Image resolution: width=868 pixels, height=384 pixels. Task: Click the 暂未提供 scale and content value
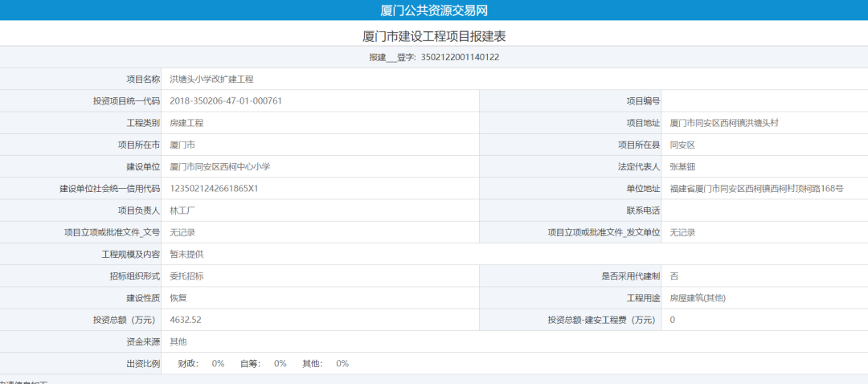(186, 254)
